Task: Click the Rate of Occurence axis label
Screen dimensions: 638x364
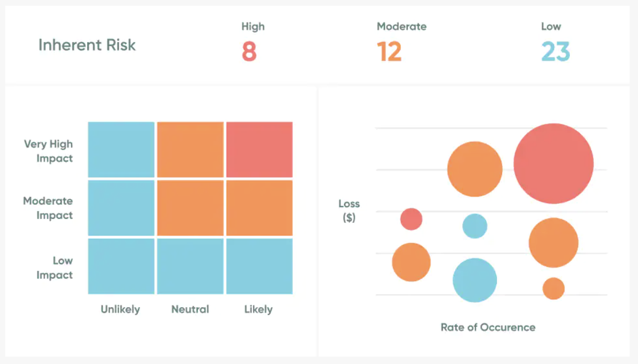Action: [488, 327]
